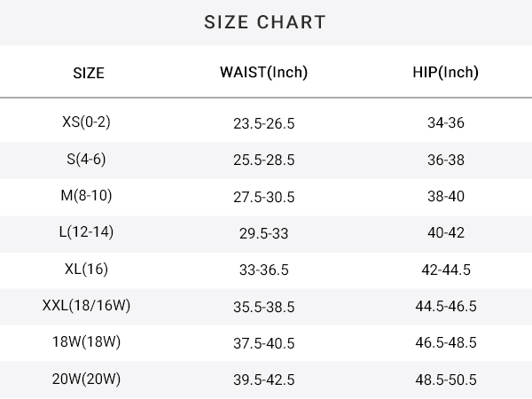Click the L(12-14) size cell
The height and width of the screenshot is (399, 532).
[x=86, y=232]
